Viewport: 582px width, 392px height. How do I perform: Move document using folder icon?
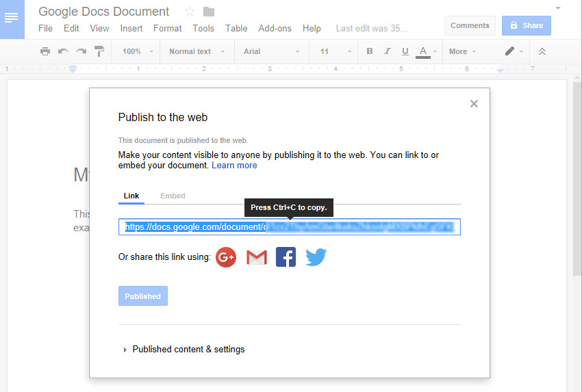(x=209, y=12)
